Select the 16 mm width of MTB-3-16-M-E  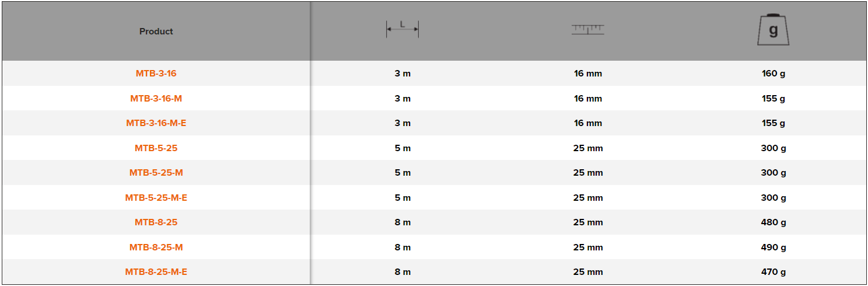pos(587,123)
